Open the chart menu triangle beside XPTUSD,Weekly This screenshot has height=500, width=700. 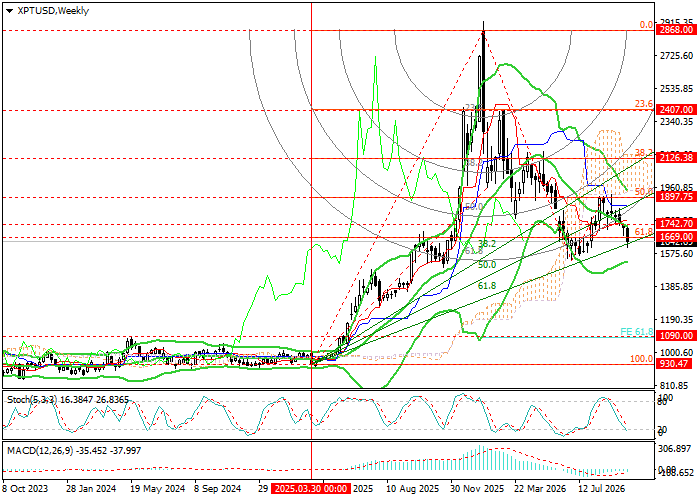click(9, 11)
